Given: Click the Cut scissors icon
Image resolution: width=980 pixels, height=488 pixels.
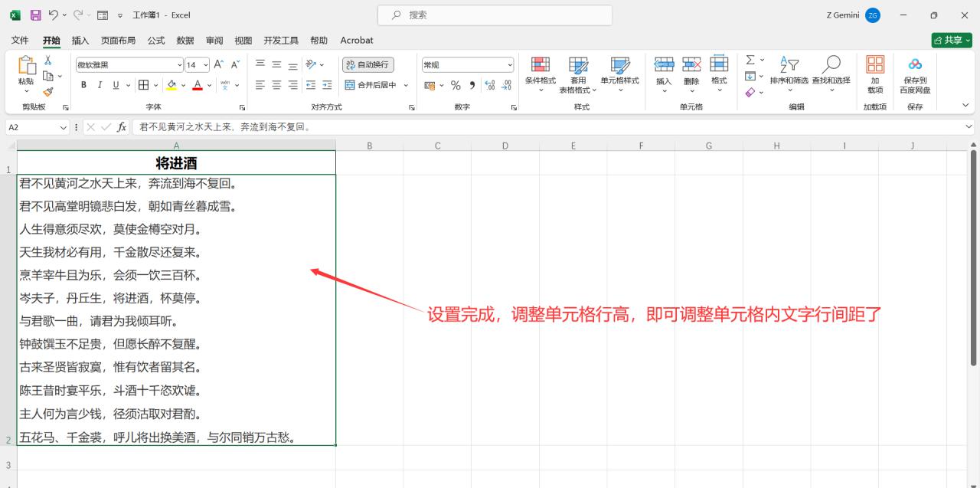Looking at the screenshot, I should click(47, 61).
